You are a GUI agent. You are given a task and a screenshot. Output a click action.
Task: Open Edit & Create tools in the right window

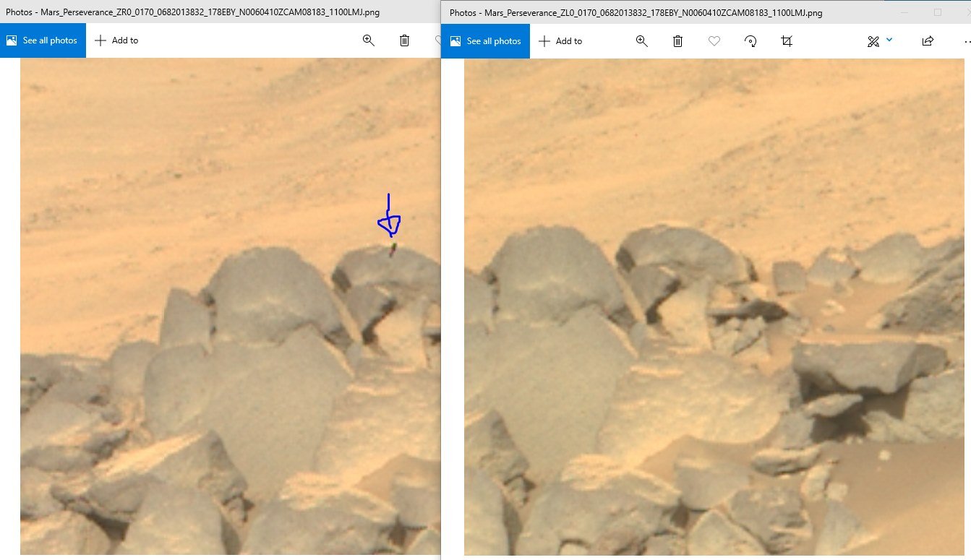pos(873,41)
